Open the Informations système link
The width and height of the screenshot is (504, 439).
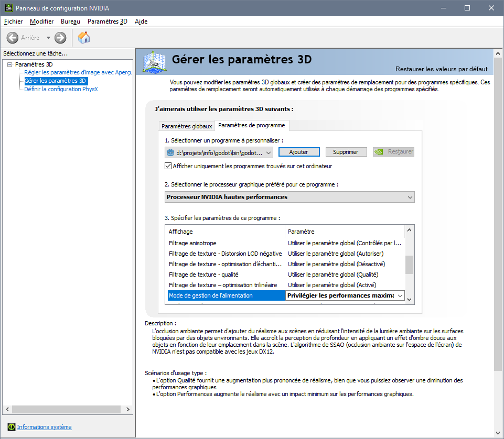45,427
